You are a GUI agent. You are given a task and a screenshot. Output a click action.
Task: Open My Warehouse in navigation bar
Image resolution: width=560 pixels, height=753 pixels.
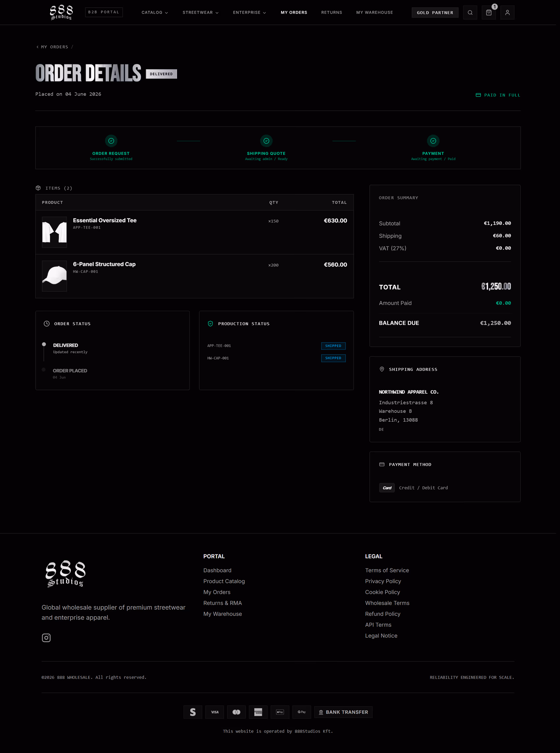[374, 13]
